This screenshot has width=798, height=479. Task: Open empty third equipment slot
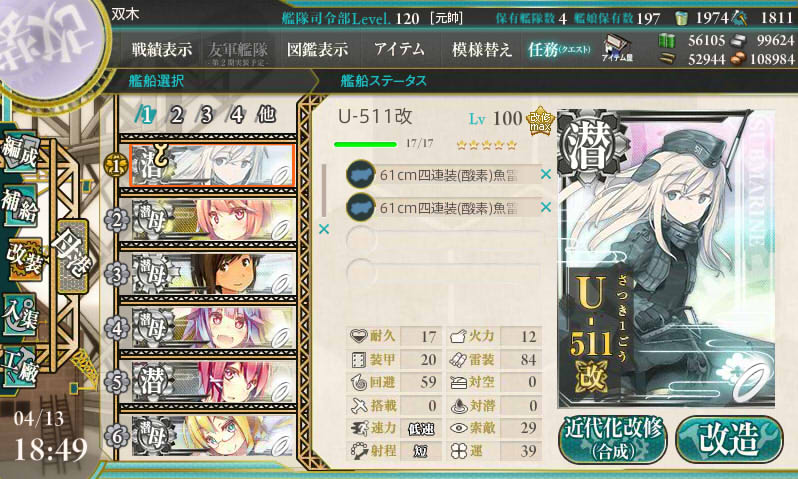[x=443, y=240]
